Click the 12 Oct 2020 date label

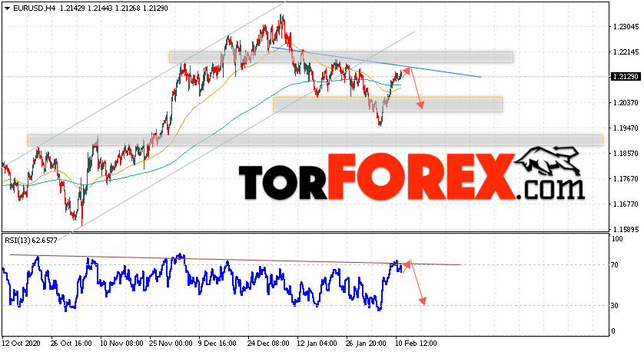click(x=20, y=343)
